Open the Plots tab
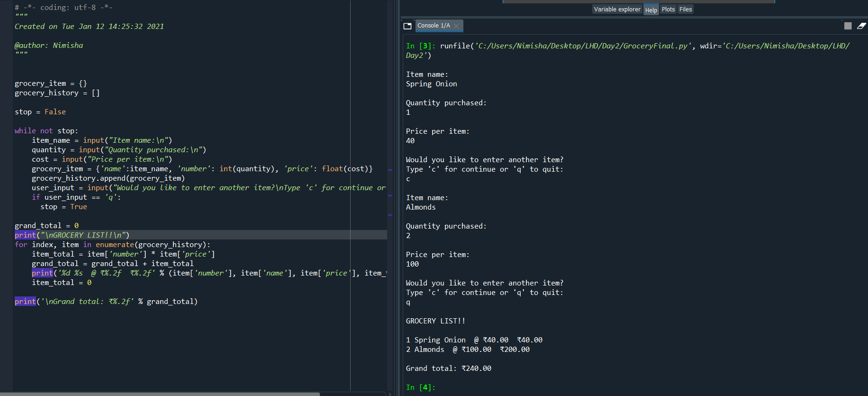The height and width of the screenshot is (396, 868). click(x=668, y=9)
